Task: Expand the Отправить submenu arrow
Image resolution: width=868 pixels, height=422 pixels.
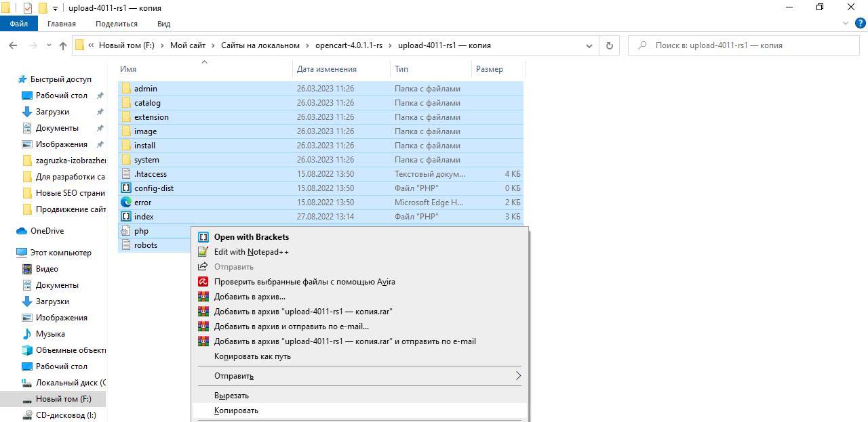Action: (518, 376)
